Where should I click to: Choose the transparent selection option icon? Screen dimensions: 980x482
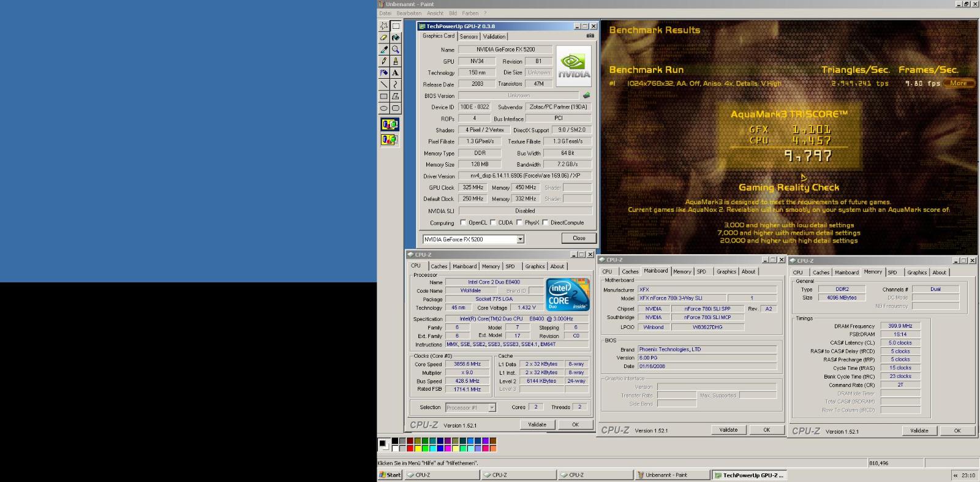click(390, 140)
